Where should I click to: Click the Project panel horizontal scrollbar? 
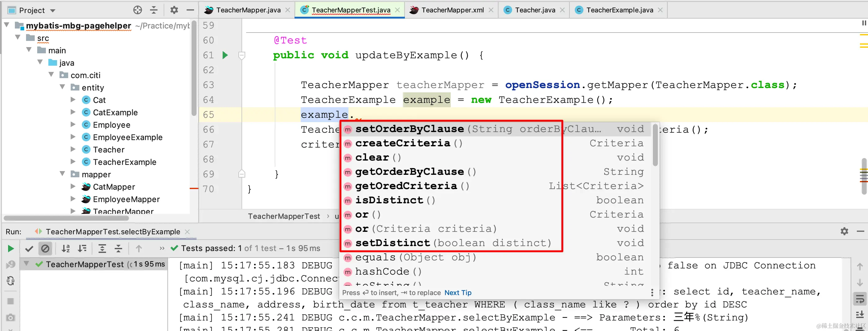[66, 218]
